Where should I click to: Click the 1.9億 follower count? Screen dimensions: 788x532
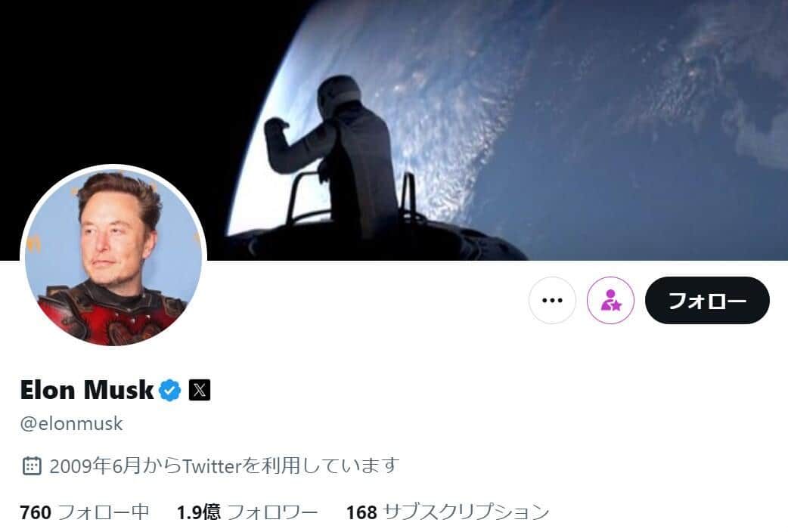click(x=198, y=512)
